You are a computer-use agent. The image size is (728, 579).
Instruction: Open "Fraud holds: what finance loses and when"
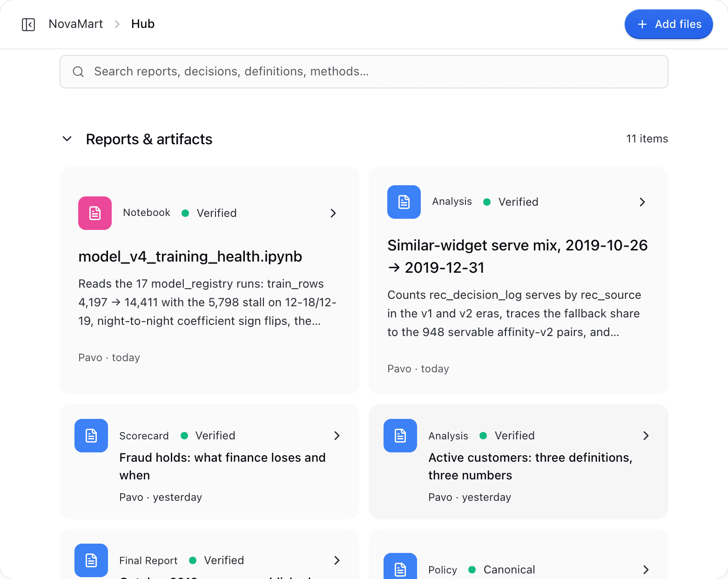pos(222,466)
